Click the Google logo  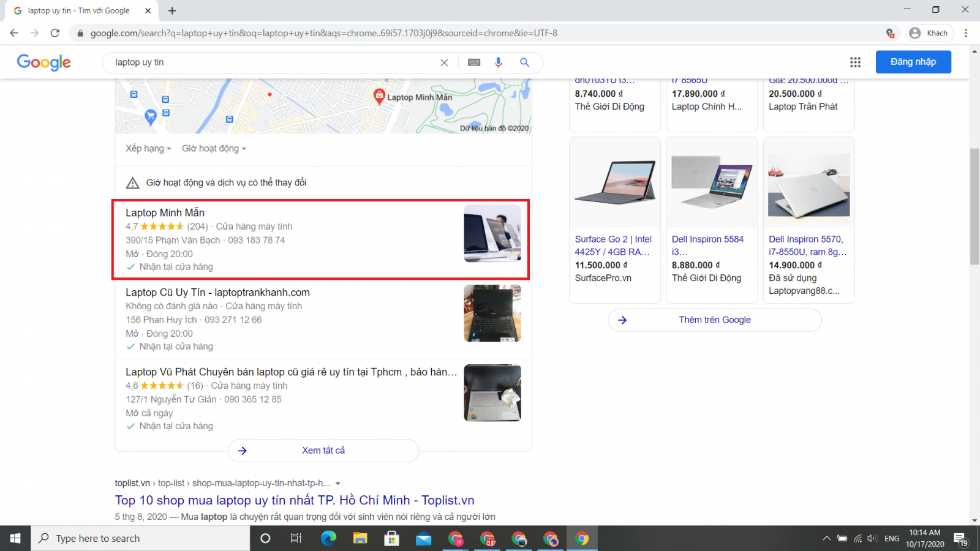tap(43, 62)
